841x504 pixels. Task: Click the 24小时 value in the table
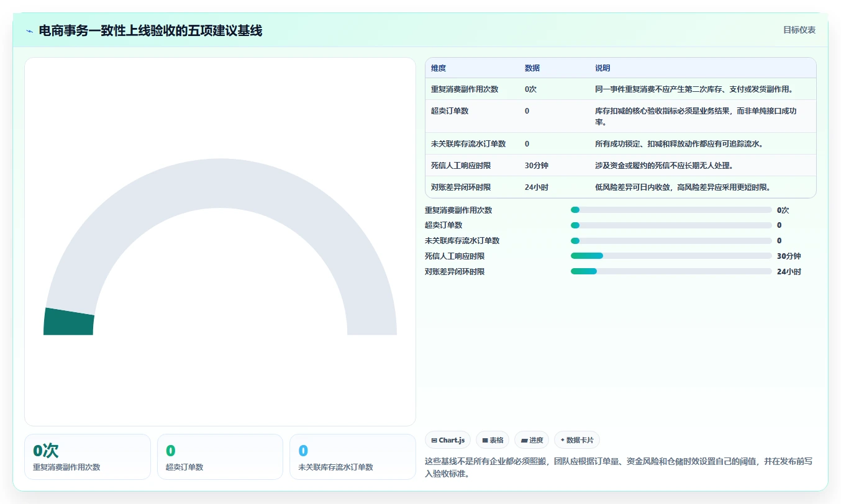click(x=537, y=187)
